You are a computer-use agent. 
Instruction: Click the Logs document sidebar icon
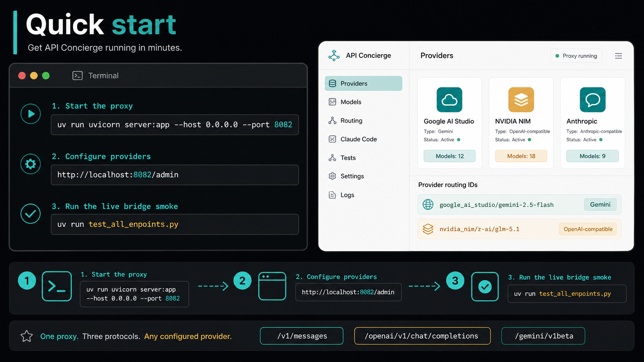pos(332,195)
